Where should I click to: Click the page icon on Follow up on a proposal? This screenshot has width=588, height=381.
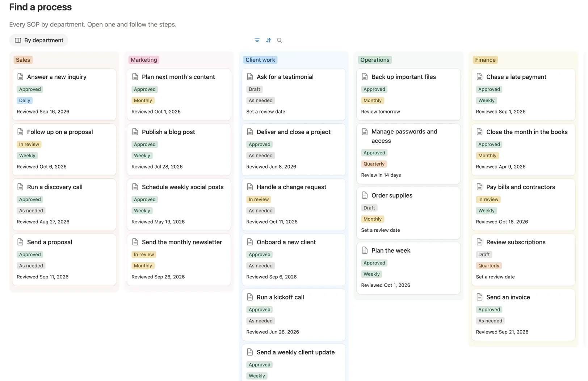(20, 132)
